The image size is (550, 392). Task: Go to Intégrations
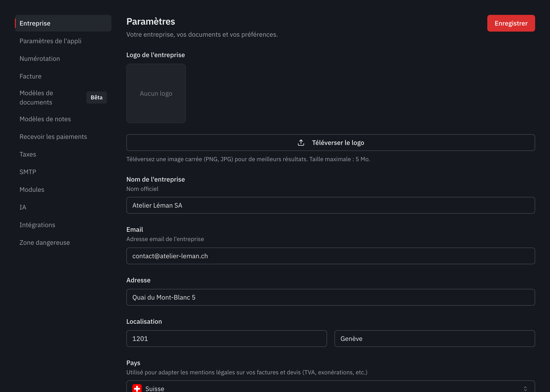63,225
